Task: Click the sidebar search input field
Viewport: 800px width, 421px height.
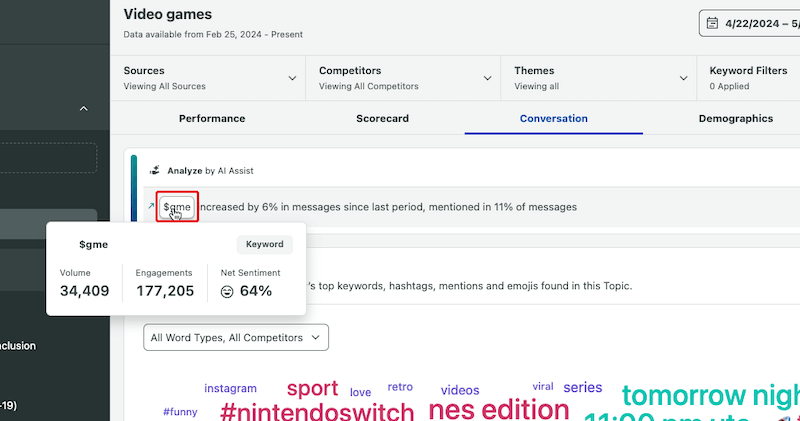Action: 48,158
